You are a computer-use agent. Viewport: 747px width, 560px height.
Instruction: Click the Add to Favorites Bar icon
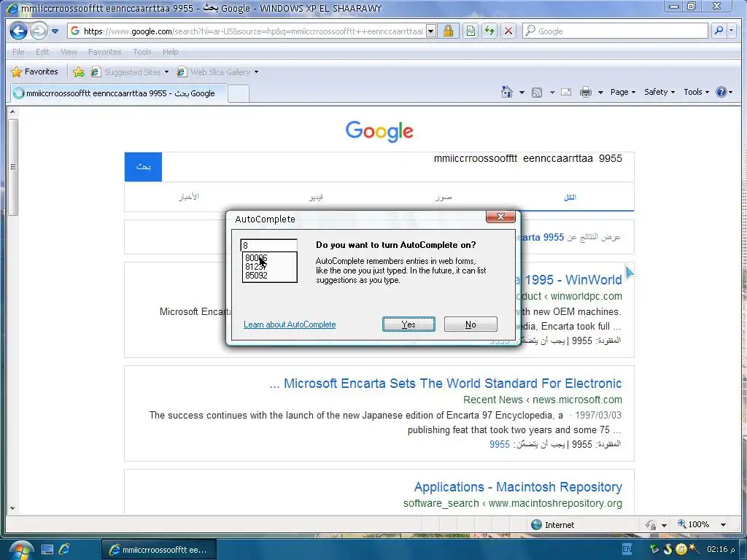79,72
